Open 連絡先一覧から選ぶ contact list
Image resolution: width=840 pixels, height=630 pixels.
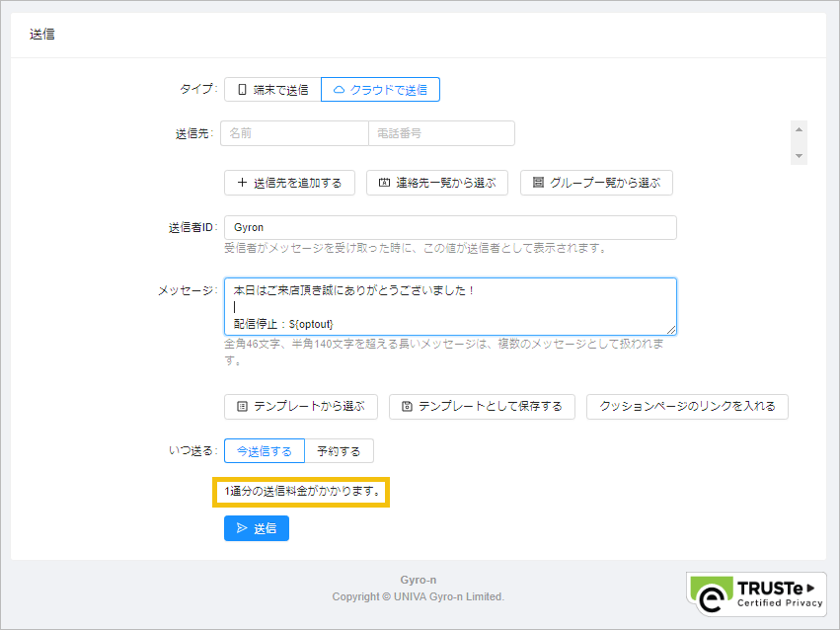[x=437, y=183]
